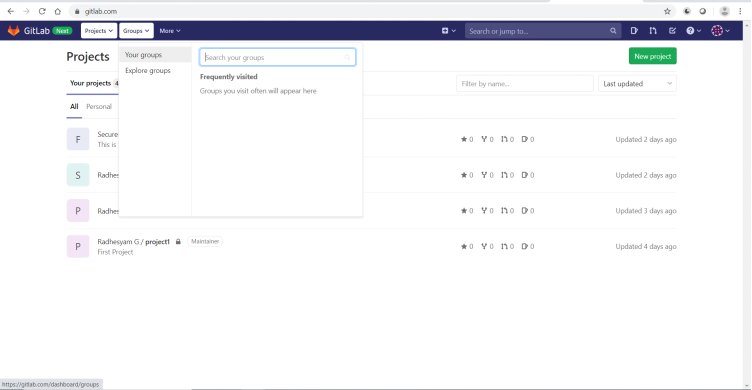Click merge requests icon in F project row
Image resolution: width=752 pixels, height=390 pixels.
click(x=504, y=139)
